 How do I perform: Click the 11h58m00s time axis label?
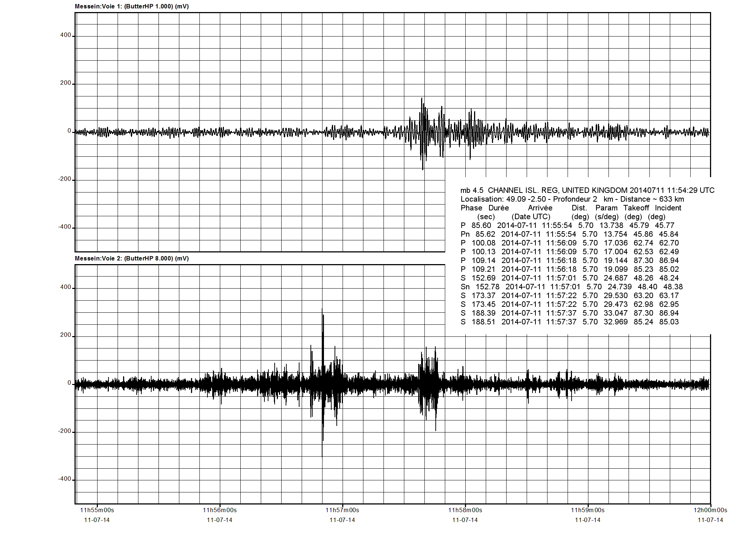[465, 510]
